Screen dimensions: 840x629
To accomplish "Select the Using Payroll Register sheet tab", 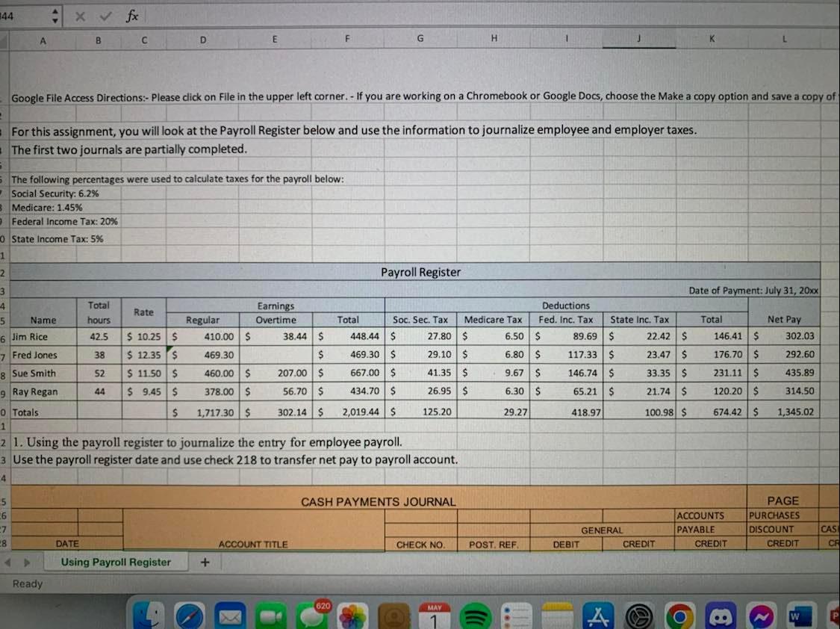I will pyautogui.click(x=116, y=562).
